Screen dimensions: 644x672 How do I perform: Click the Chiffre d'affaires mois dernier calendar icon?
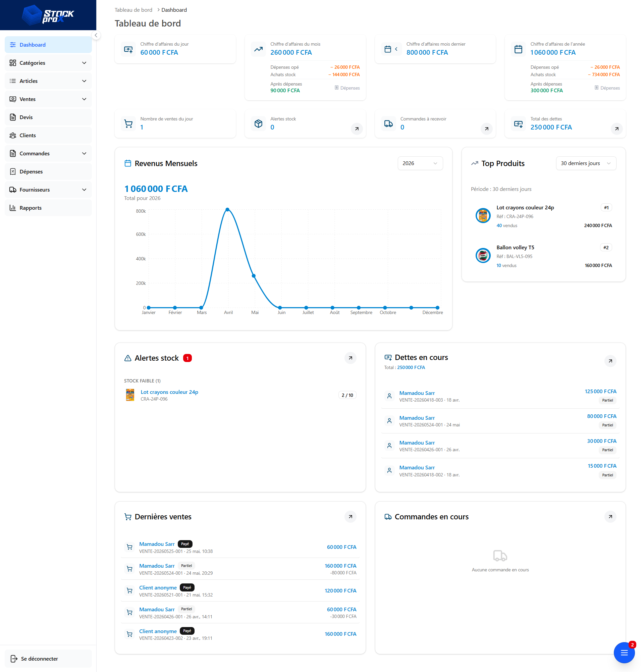[388, 49]
